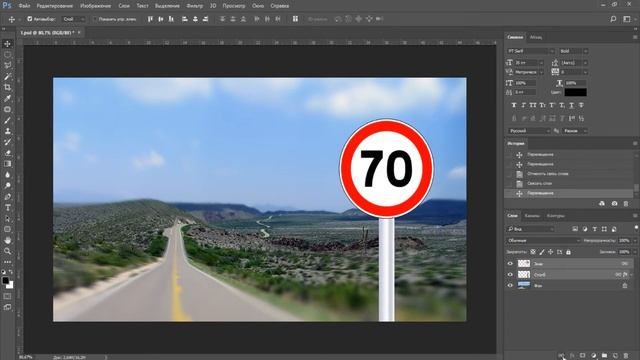Select the Pen tool
Screen dimensions: 640x360
(x=7, y=197)
